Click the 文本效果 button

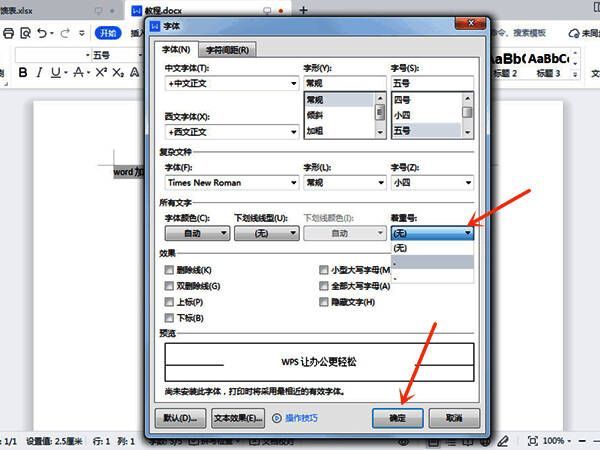[x=239, y=417]
